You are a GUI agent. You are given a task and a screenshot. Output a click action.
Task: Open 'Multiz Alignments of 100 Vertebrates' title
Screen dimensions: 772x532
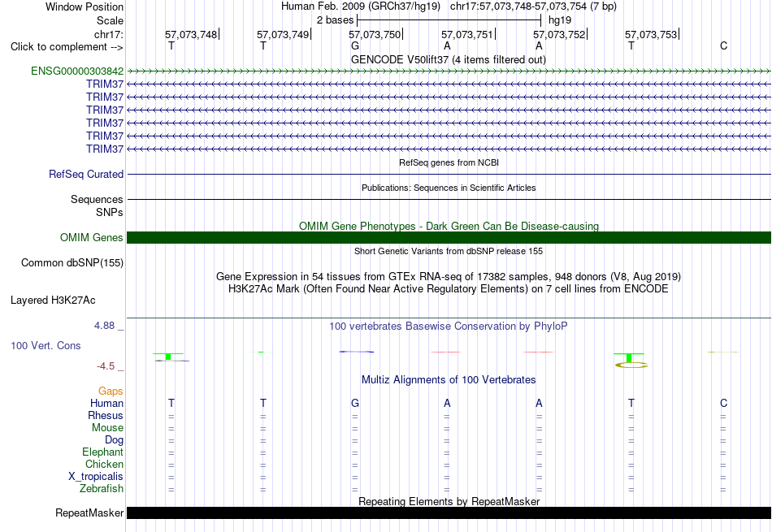[449, 380]
